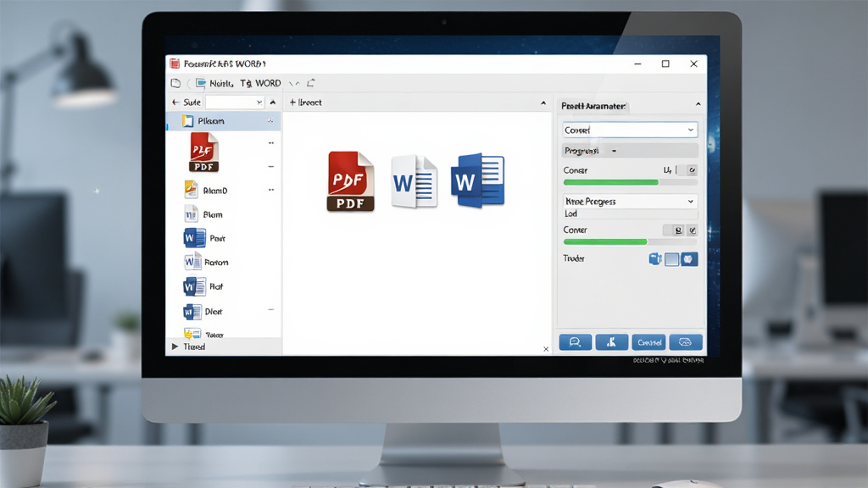Click the Word icon beside 'Dlert'
868x488 pixels.
click(x=192, y=312)
